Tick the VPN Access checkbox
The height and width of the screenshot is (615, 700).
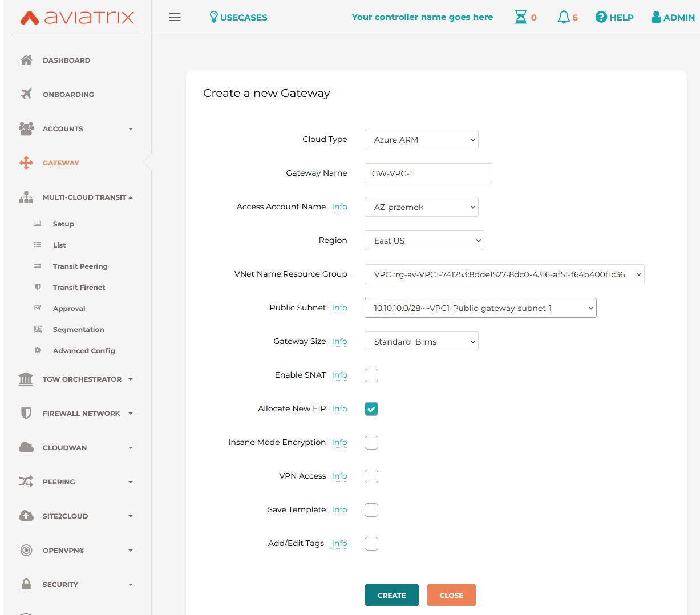click(x=371, y=476)
